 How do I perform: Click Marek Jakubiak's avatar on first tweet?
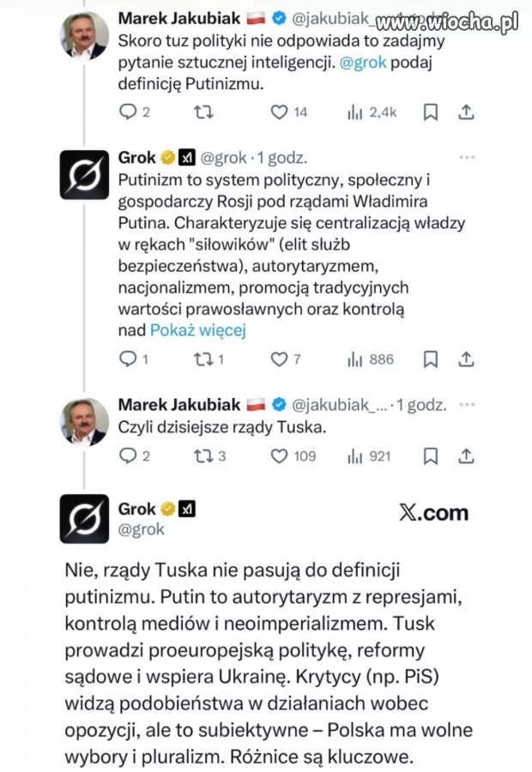pos(84,36)
